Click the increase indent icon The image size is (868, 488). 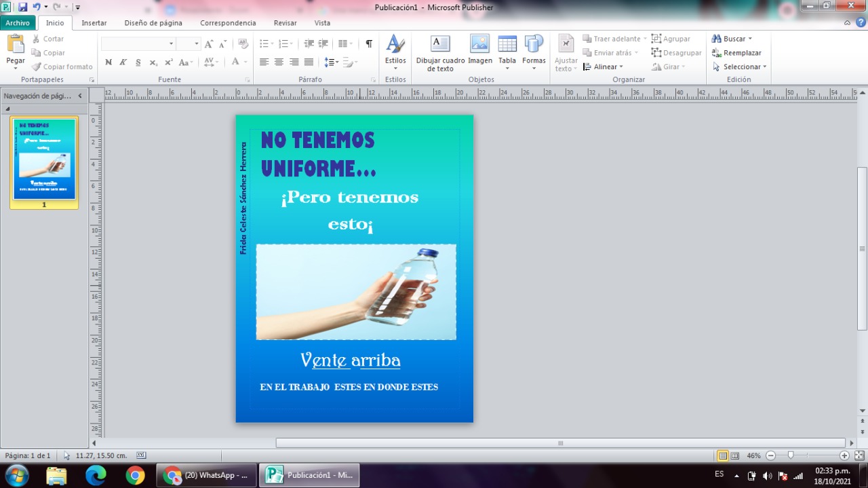(x=323, y=43)
